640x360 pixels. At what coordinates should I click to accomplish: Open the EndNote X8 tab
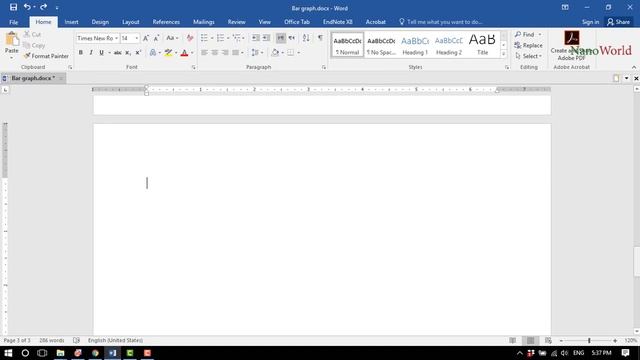click(x=338, y=22)
